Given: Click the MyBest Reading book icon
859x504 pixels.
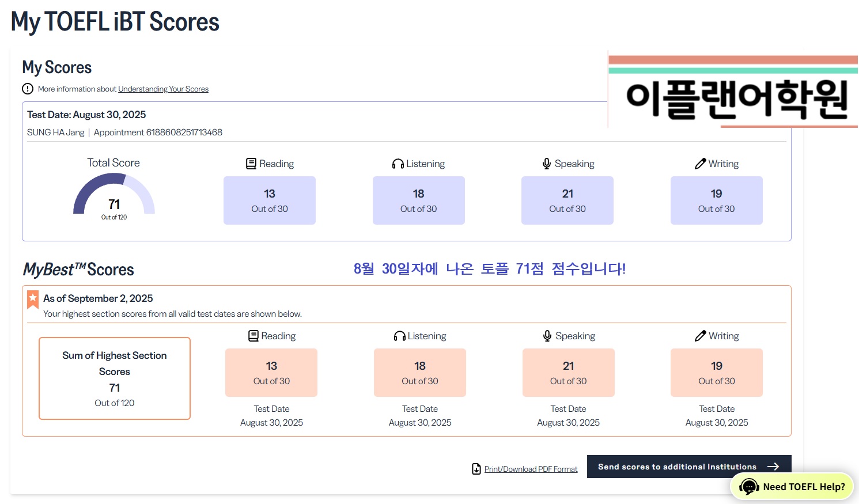Looking at the screenshot, I should click(x=253, y=336).
